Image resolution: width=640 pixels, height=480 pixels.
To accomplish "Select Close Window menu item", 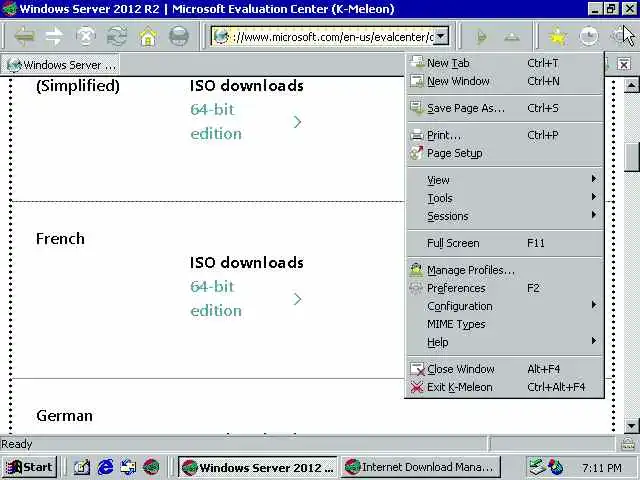I will point(504,369).
